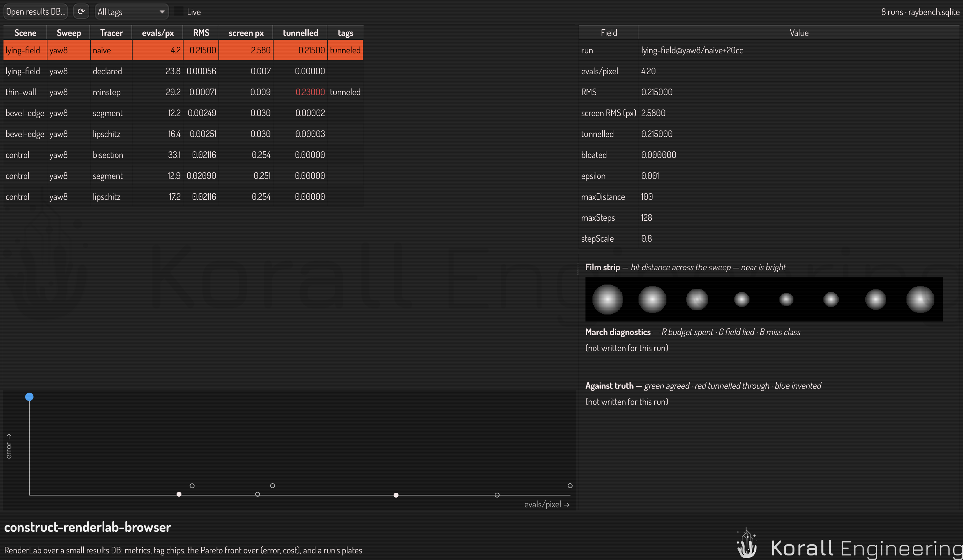Click the Open results DB... button
This screenshot has height=560, width=963.
(36, 12)
